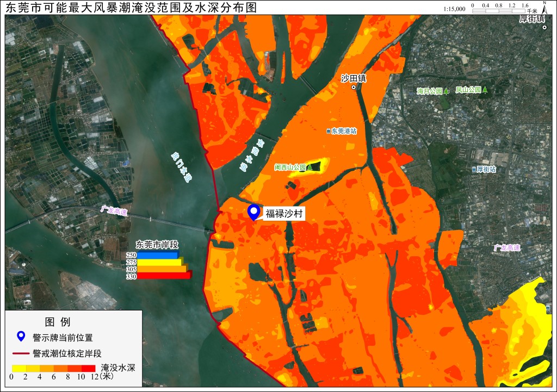Click the 警戒潮位核定岸段 legend entry
The width and height of the screenshot is (557, 392).
67,353
